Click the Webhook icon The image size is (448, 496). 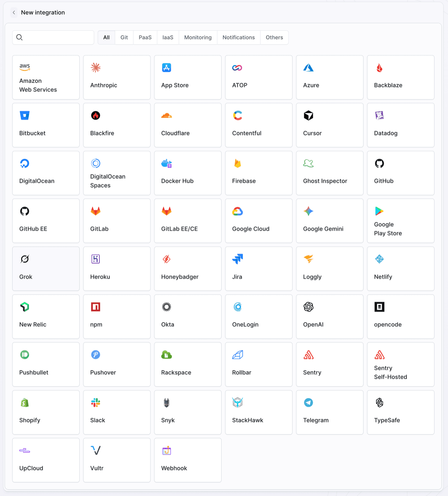167,451
